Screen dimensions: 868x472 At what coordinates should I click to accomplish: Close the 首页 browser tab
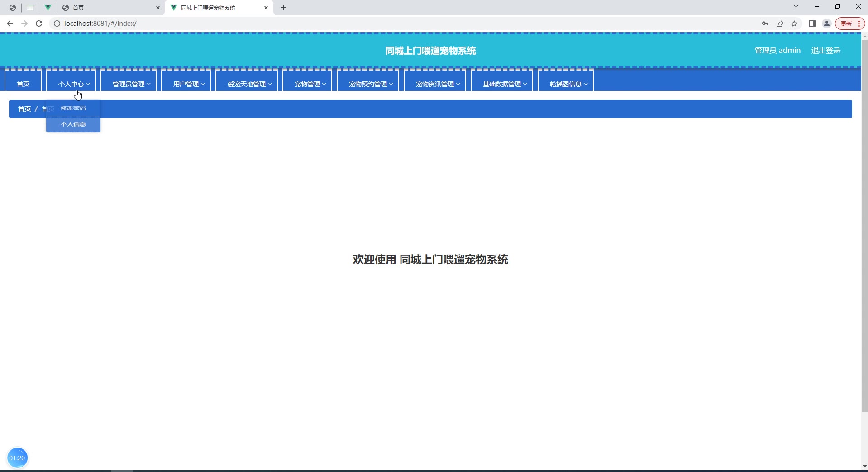[x=158, y=8]
